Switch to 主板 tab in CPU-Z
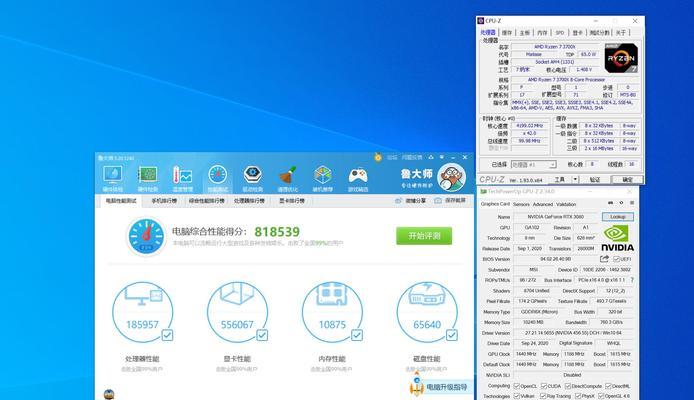Viewport: 694px width, 400px height. 524,33
